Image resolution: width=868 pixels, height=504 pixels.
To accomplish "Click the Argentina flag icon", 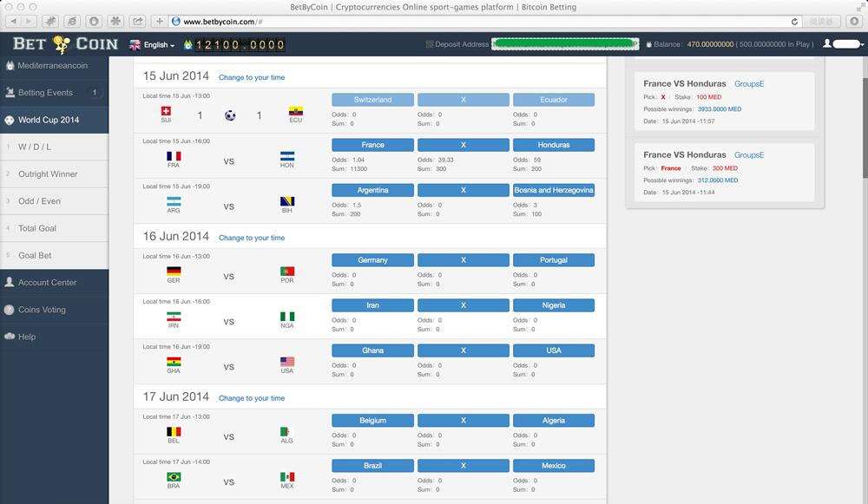I will pyautogui.click(x=174, y=201).
